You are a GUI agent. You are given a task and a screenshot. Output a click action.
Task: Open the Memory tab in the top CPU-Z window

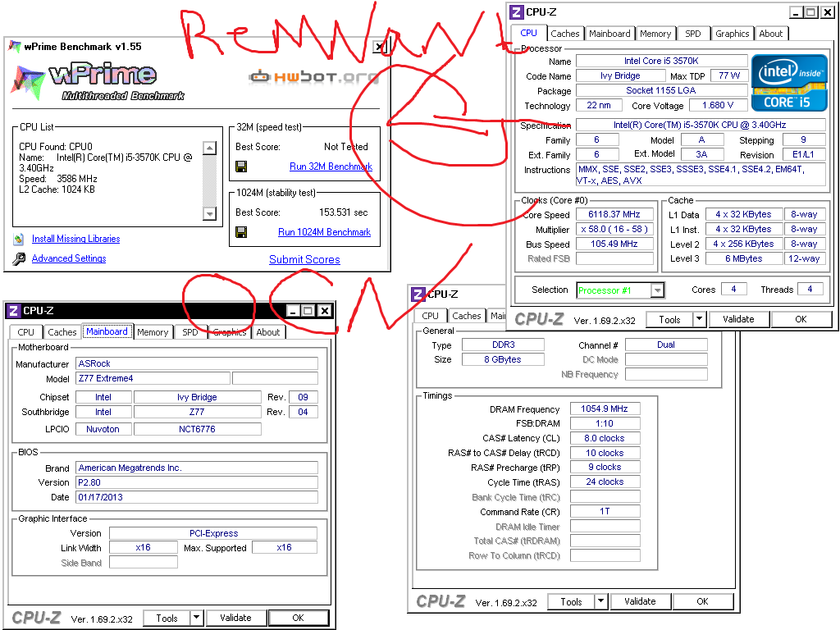[x=655, y=33]
